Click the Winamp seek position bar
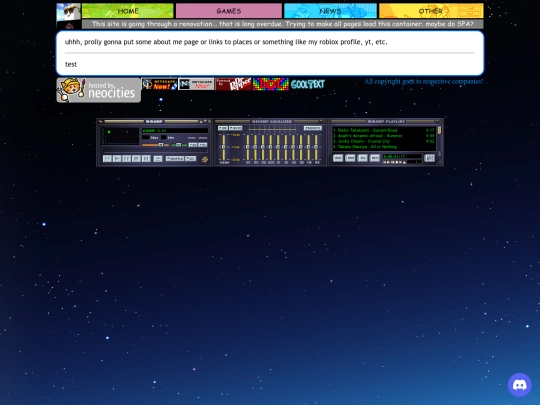 pos(155,150)
